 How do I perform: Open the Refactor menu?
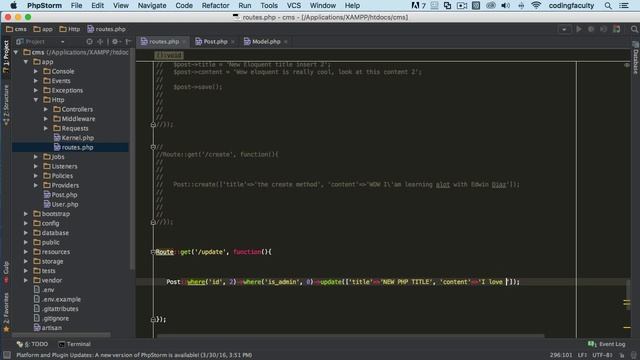pos(215,5)
